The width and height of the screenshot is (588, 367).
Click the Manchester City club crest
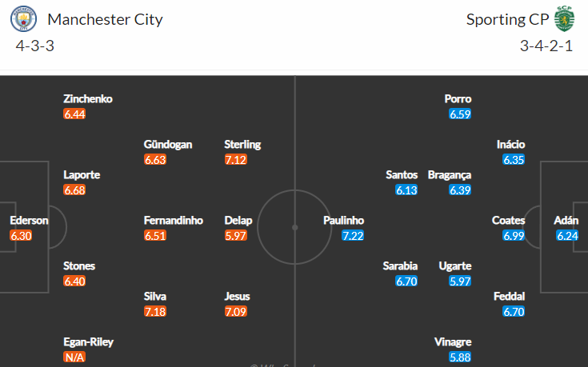(24, 19)
